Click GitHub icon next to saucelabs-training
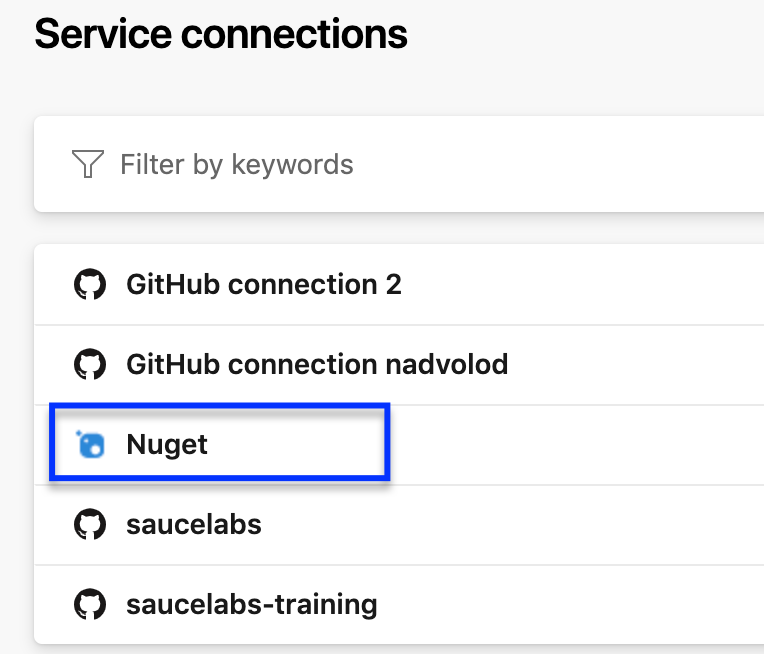The image size is (764, 654). point(90,604)
